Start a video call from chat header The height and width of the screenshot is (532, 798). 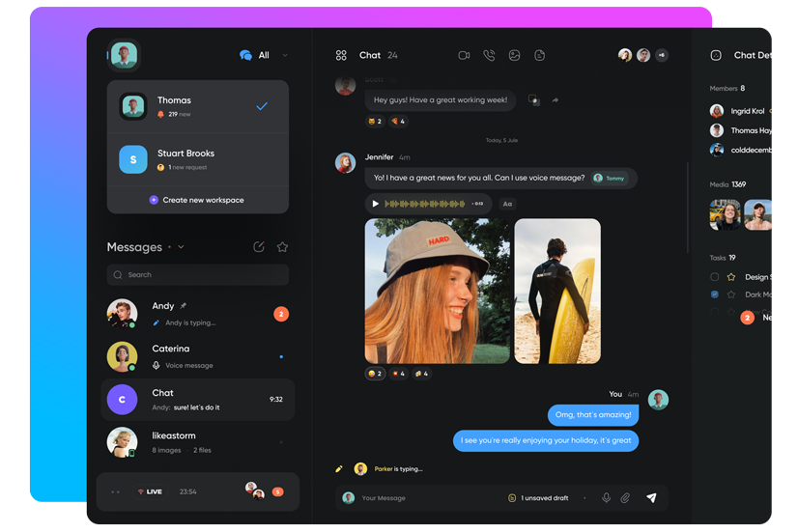(x=464, y=55)
